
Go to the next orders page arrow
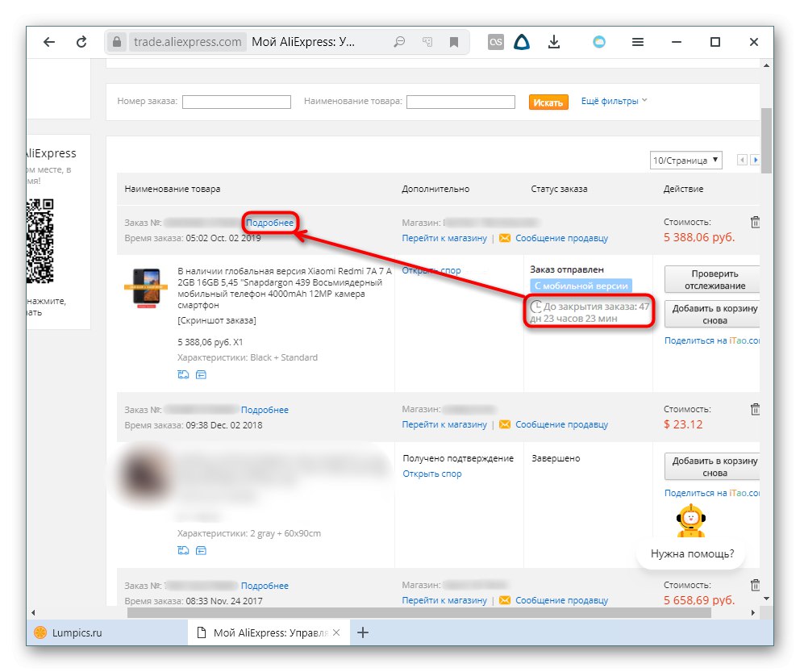click(755, 160)
